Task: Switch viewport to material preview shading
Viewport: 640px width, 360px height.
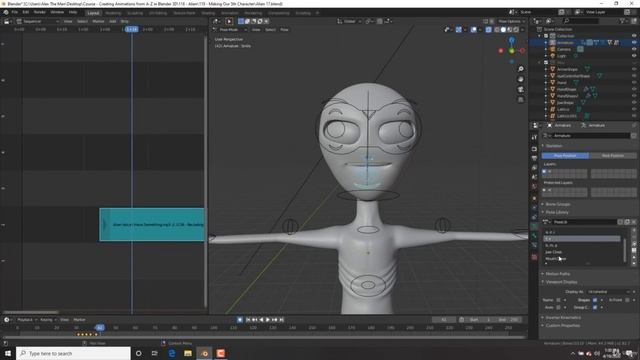Action: click(510, 30)
